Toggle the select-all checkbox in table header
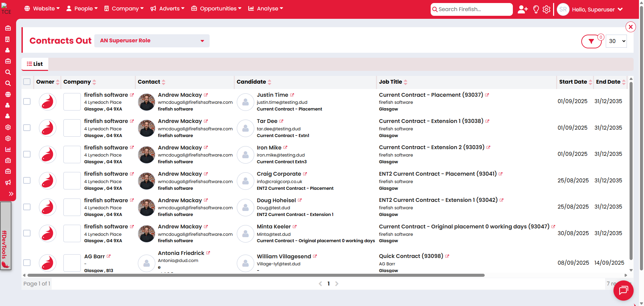This screenshot has height=306, width=644. tap(27, 82)
